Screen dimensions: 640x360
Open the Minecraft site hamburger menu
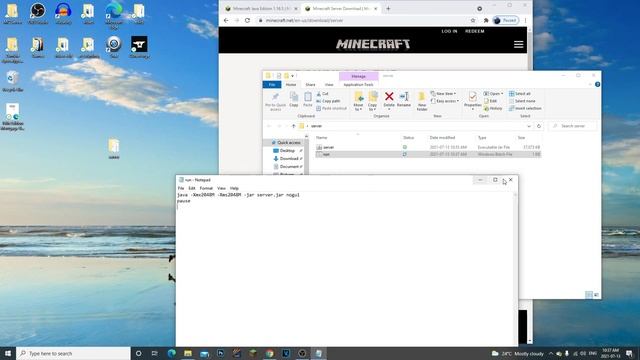(x=518, y=44)
